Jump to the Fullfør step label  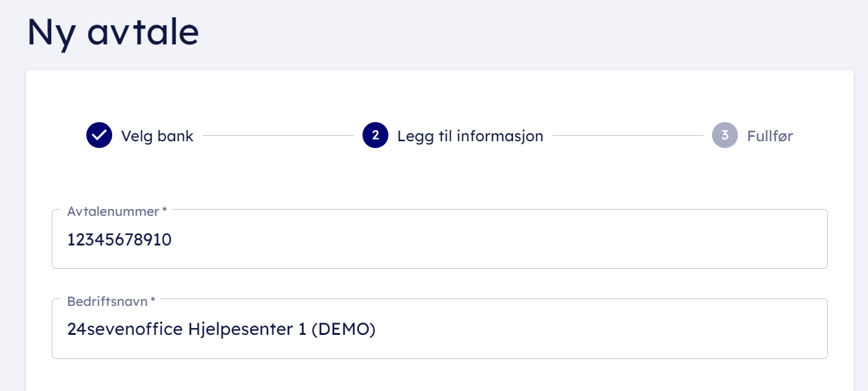point(770,136)
